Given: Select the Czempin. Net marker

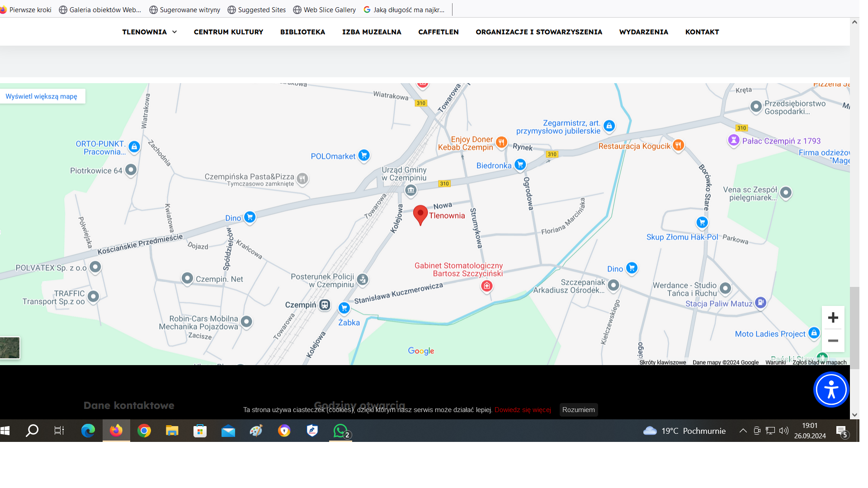Looking at the screenshot, I should click(x=187, y=278).
